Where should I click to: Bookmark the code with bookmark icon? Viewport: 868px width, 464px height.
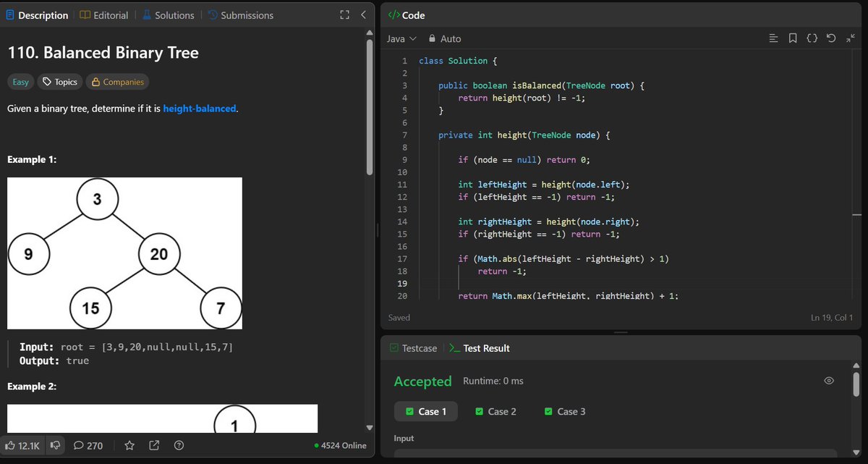793,38
